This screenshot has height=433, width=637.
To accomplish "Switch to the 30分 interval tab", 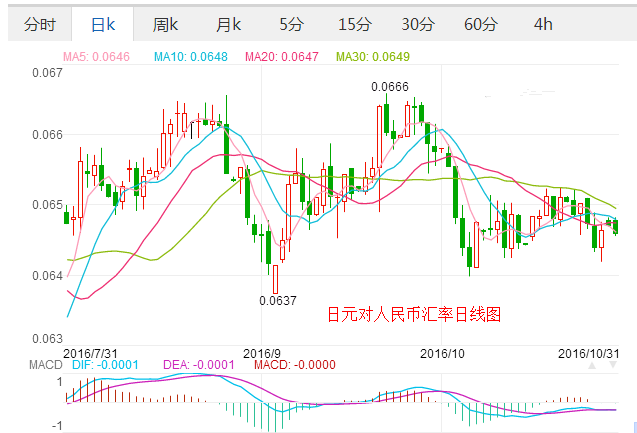I will tap(418, 24).
